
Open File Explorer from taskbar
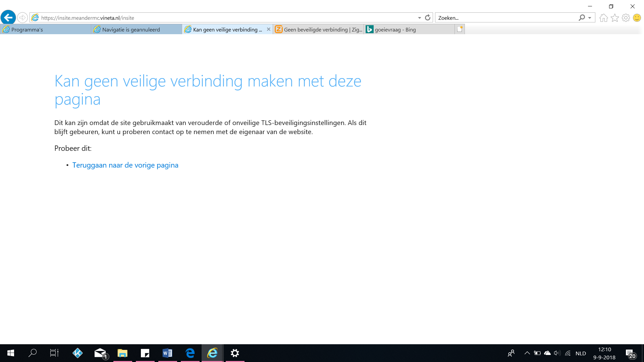(122, 353)
